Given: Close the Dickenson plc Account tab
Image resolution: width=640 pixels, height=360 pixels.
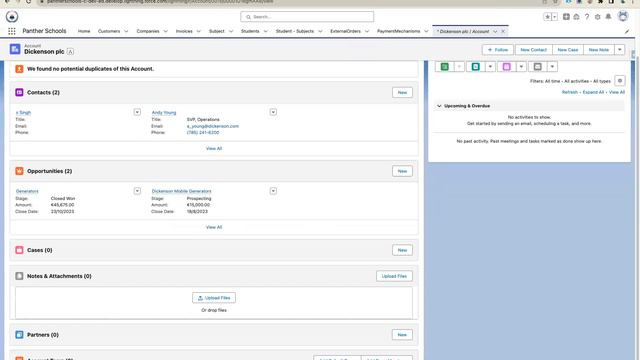Looking at the screenshot, I should (x=503, y=31).
